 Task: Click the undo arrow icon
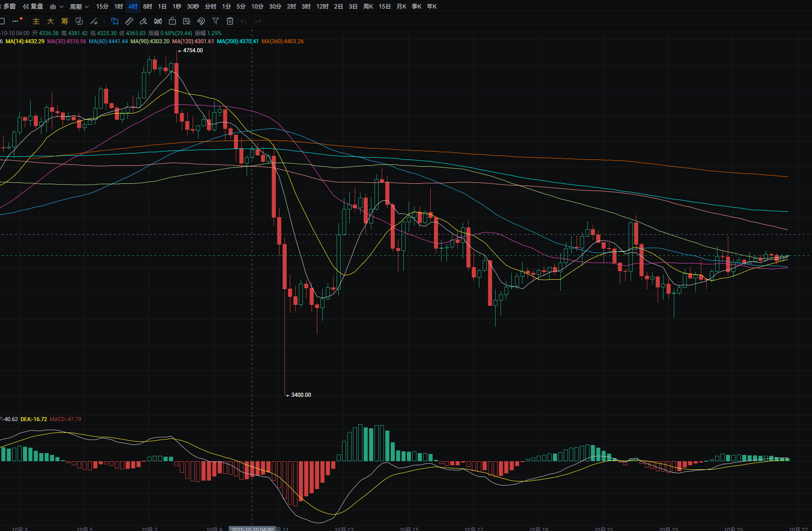click(x=244, y=21)
